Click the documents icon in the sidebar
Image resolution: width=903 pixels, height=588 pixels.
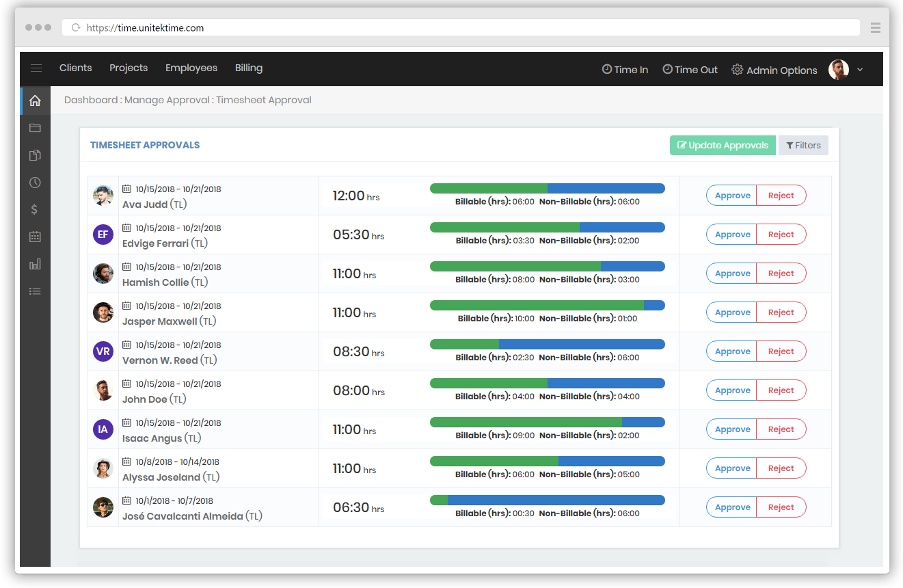[x=35, y=155]
